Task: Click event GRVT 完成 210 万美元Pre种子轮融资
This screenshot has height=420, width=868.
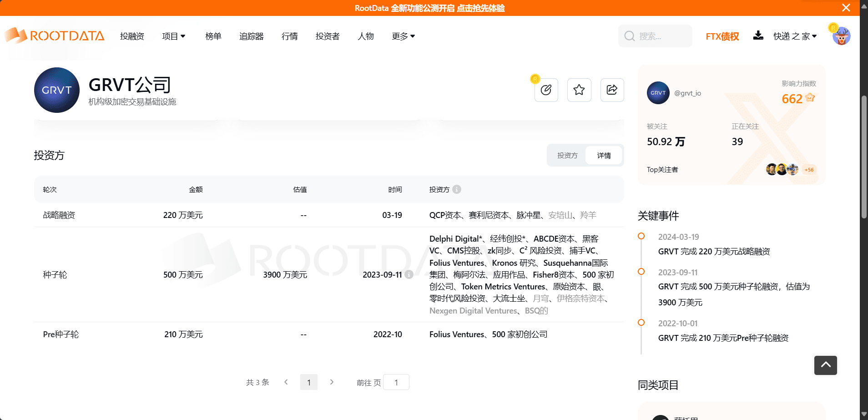Action: pyautogui.click(x=723, y=338)
